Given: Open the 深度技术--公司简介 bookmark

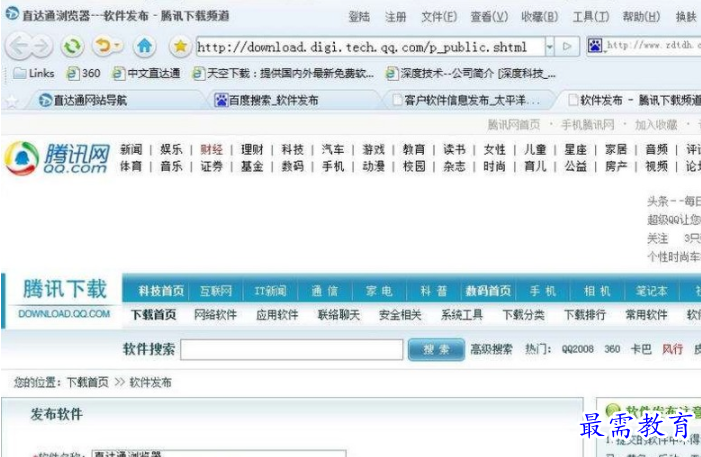Looking at the screenshot, I should (471, 73).
